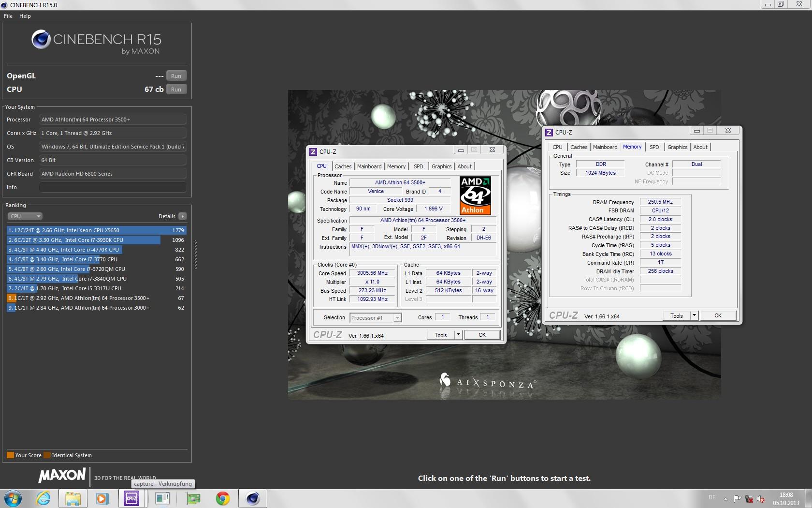Switch to Caches tab in CPU-Z CPU window
812x508 pixels.
(343, 166)
